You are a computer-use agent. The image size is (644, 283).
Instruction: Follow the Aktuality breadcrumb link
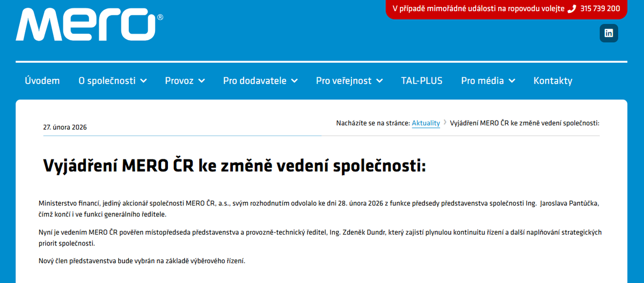426,123
